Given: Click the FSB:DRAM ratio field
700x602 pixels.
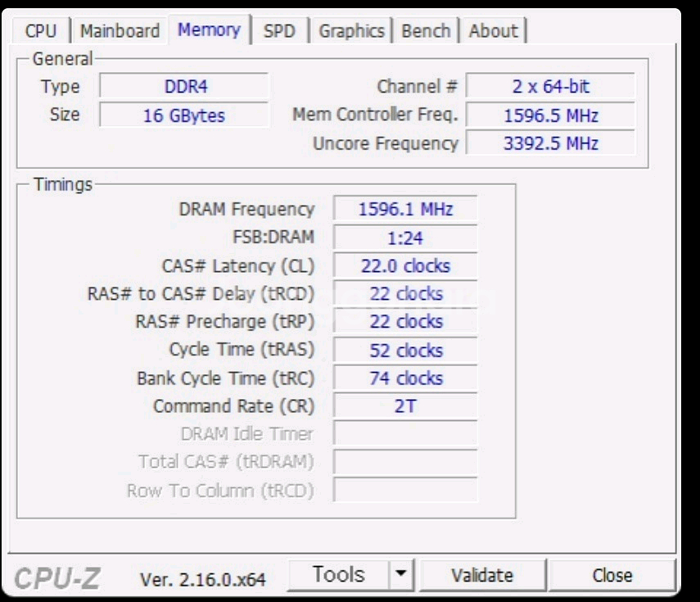Looking at the screenshot, I should (x=405, y=238).
